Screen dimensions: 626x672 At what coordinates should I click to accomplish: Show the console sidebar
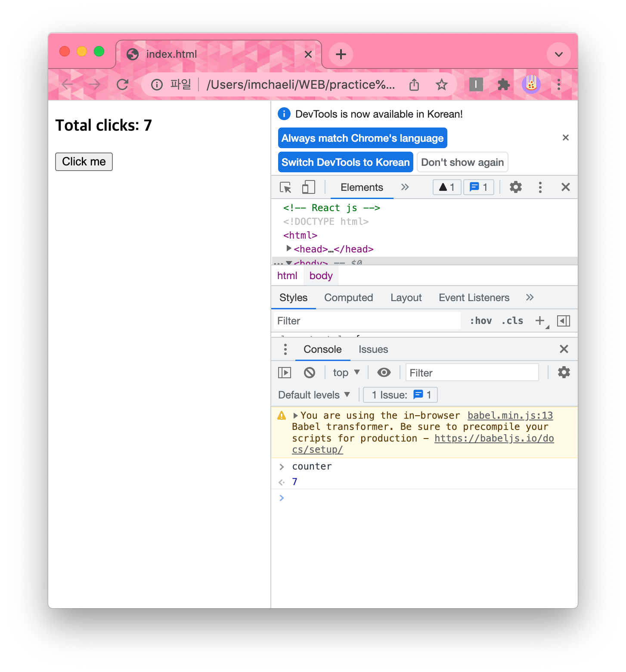(x=284, y=372)
